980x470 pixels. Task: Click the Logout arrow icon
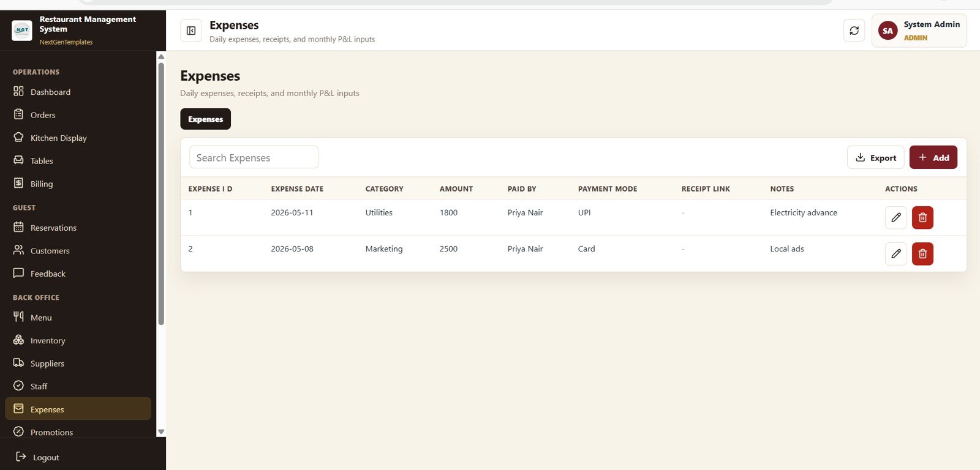point(21,457)
